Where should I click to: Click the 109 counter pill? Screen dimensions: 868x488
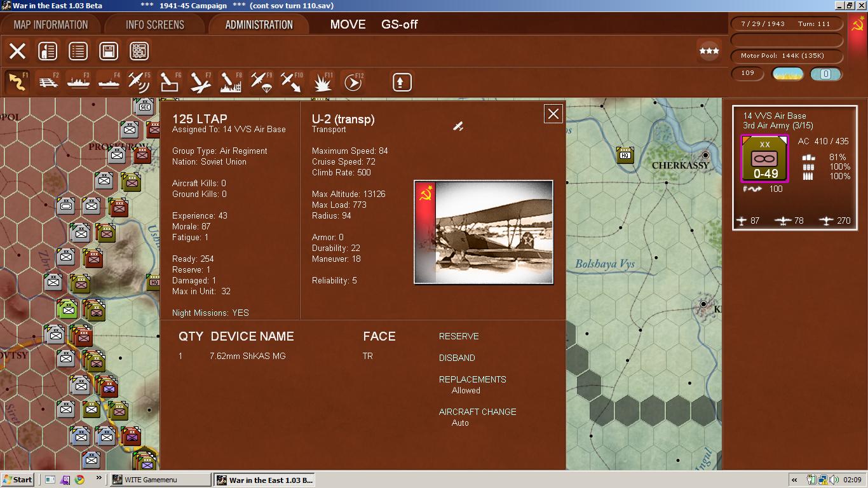coord(748,74)
